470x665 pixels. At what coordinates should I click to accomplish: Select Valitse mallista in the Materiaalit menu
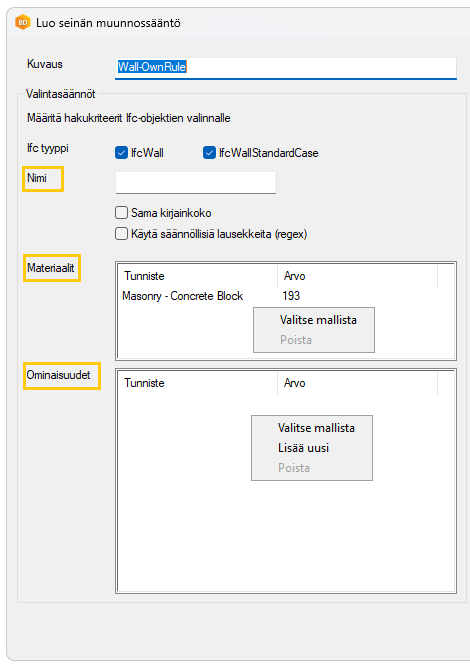tap(318, 320)
